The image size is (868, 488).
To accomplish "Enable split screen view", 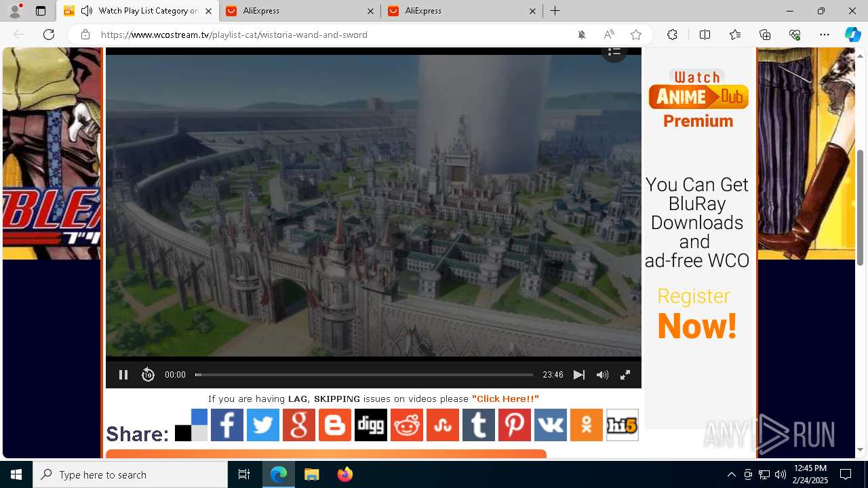I will pos(705,35).
